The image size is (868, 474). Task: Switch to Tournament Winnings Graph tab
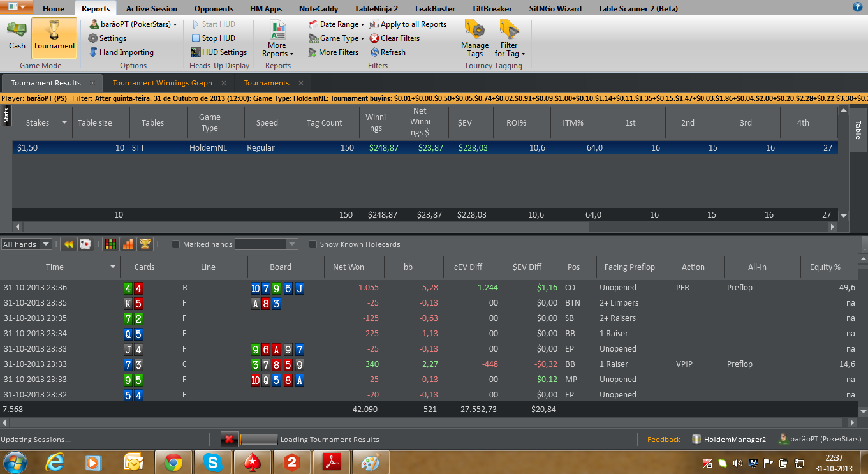(162, 83)
